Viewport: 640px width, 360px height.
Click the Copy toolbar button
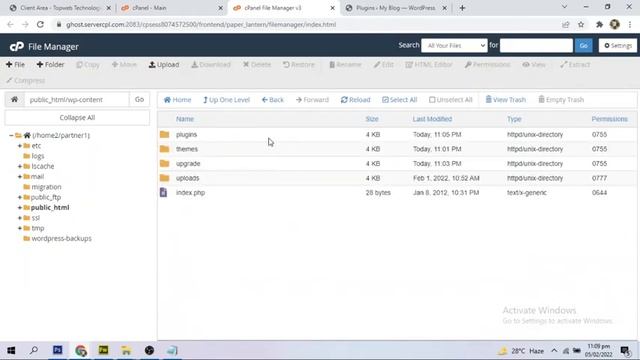pyautogui.click(x=88, y=64)
